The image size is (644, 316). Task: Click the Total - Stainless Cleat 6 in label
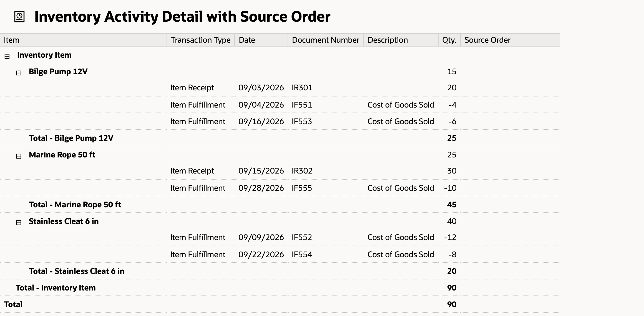tap(77, 271)
